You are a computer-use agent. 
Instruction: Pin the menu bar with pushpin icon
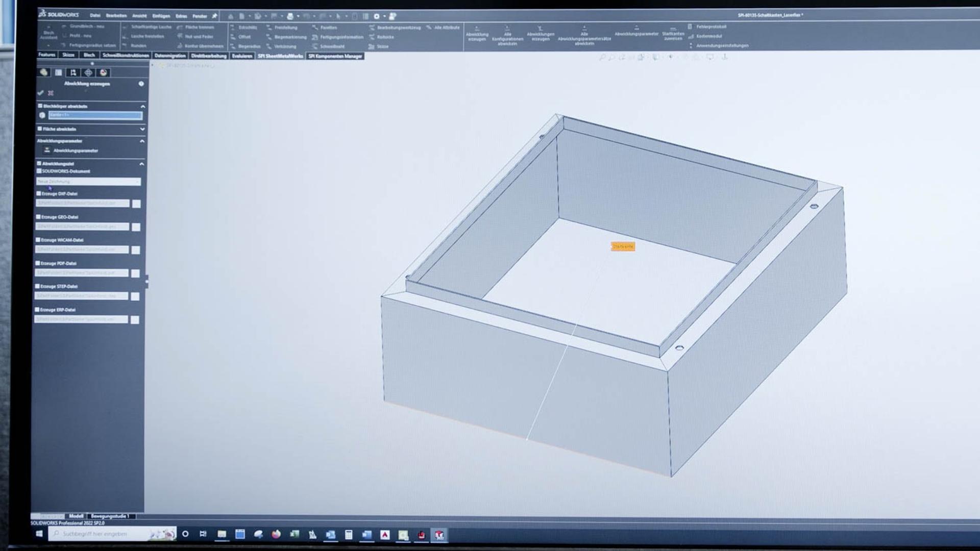coord(214,16)
